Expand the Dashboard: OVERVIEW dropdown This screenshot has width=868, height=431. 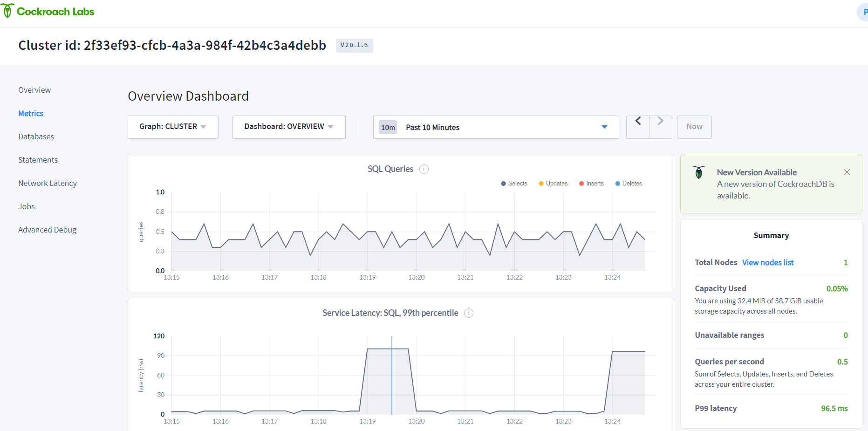pyautogui.click(x=289, y=127)
